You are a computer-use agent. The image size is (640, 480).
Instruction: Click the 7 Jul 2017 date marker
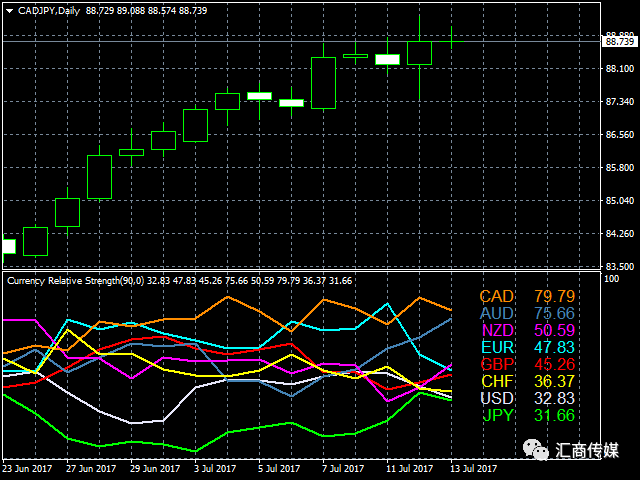click(343, 469)
